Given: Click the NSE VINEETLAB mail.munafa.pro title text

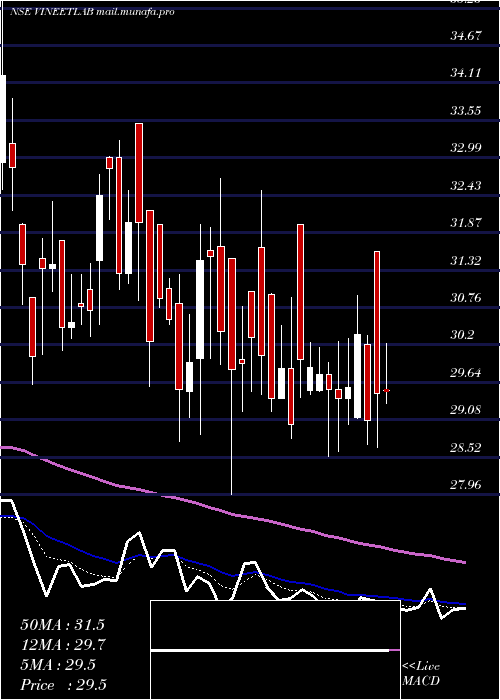Looking at the screenshot, I should click(x=92, y=12).
